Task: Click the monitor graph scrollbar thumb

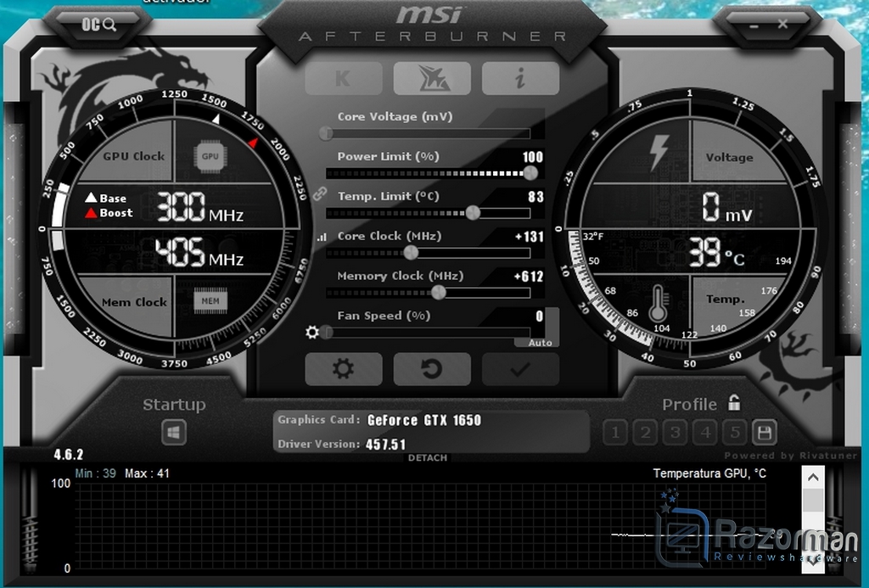Action: tap(813, 501)
